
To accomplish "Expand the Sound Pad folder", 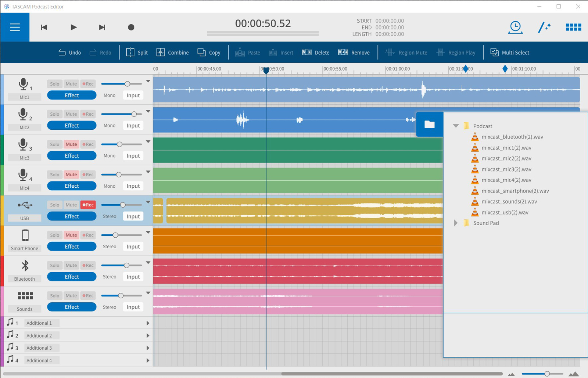I will [x=456, y=223].
